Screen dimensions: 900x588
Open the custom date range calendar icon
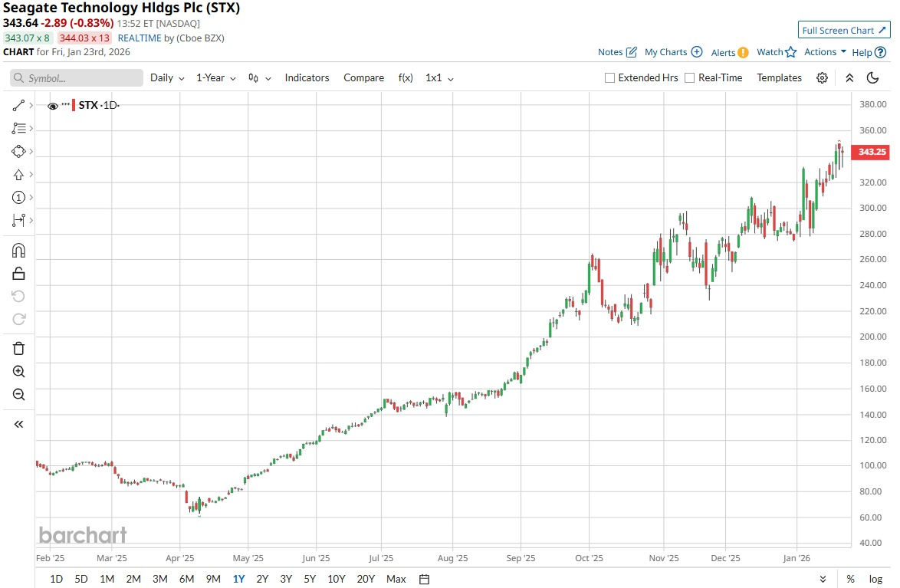pyautogui.click(x=424, y=580)
